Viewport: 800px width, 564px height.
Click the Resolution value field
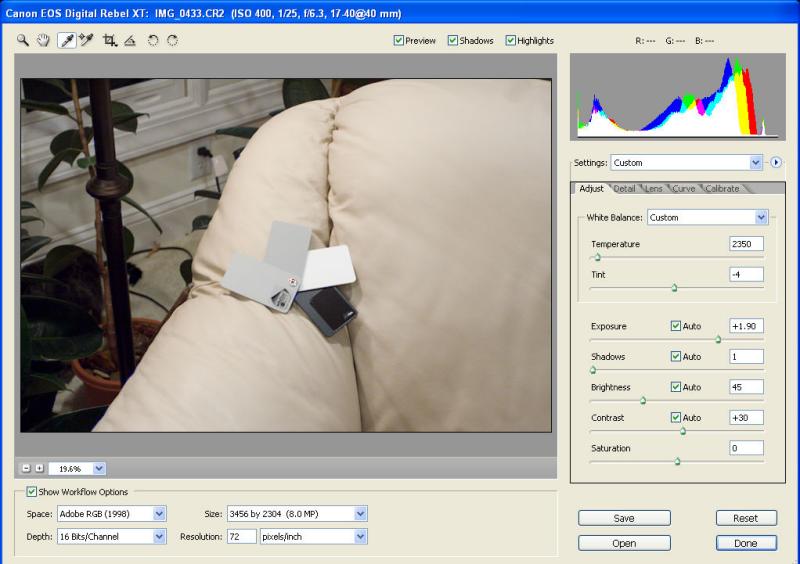(x=241, y=536)
